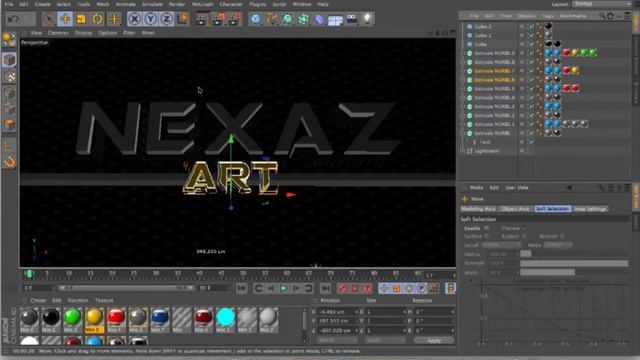Toggle visibility dot for Cube.2
This screenshot has height=360, width=640.
(522, 26)
